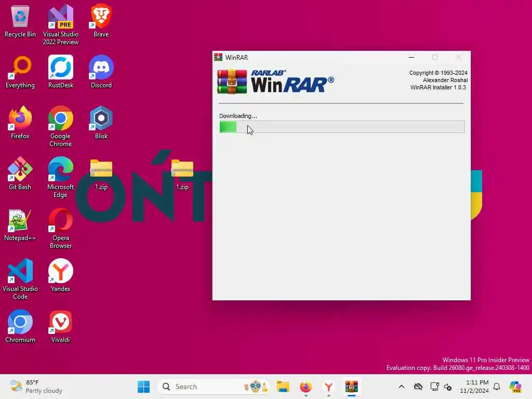
Task: Click the network status tray icon
Action: [434, 387]
